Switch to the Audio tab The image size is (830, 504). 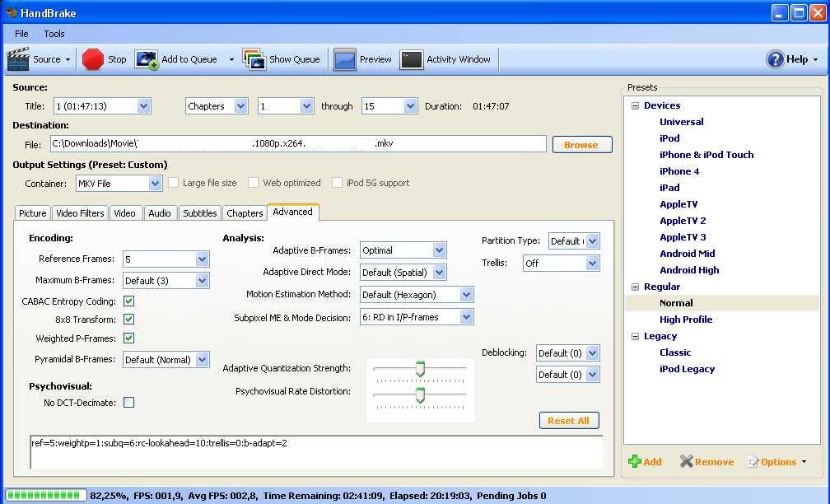pyautogui.click(x=160, y=212)
